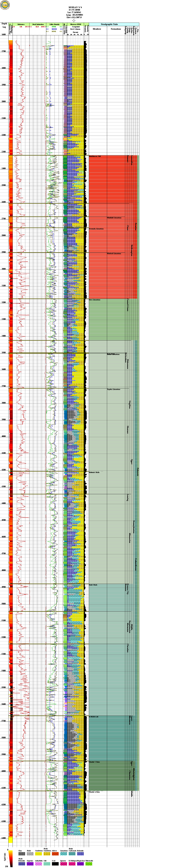181x868 pixels.
Task: Click the 2300 depth label
Action: click(x=4, y=152)
